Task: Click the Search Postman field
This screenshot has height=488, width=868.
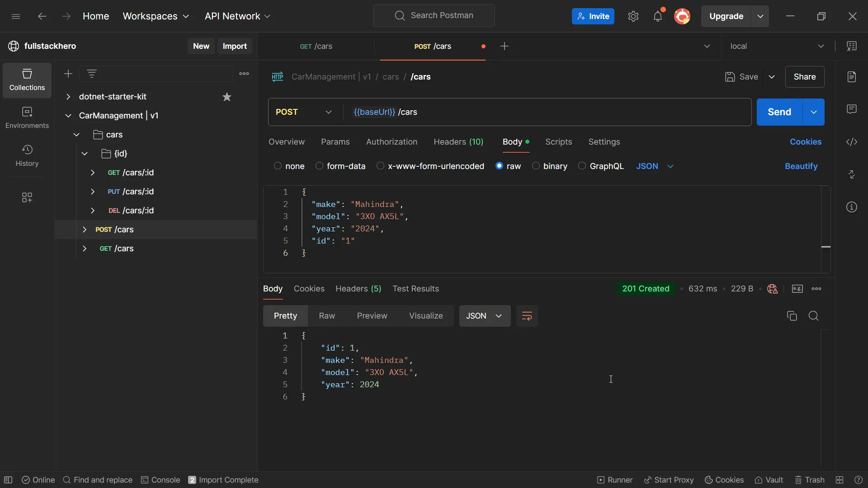Action: (434, 16)
